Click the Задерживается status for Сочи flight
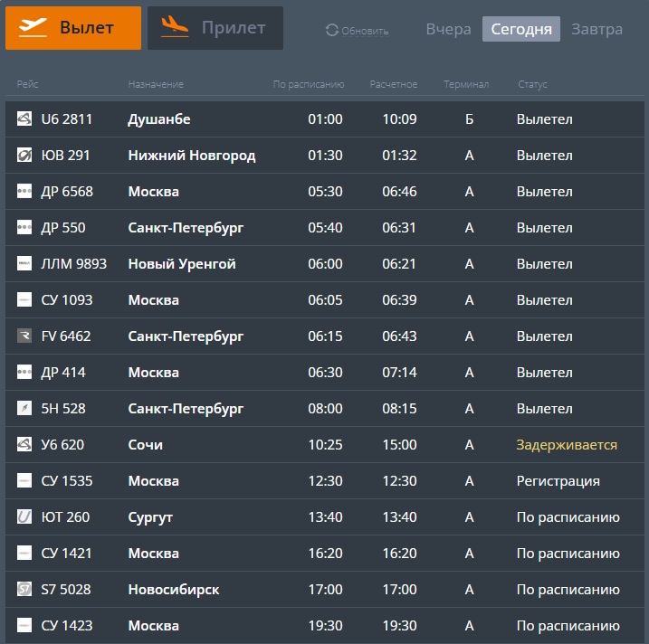The height and width of the screenshot is (644, 649). pyautogui.click(x=567, y=445)
